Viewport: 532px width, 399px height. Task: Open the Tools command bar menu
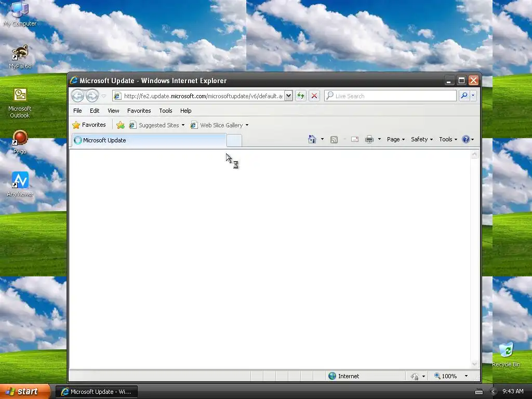pos(448,139)
